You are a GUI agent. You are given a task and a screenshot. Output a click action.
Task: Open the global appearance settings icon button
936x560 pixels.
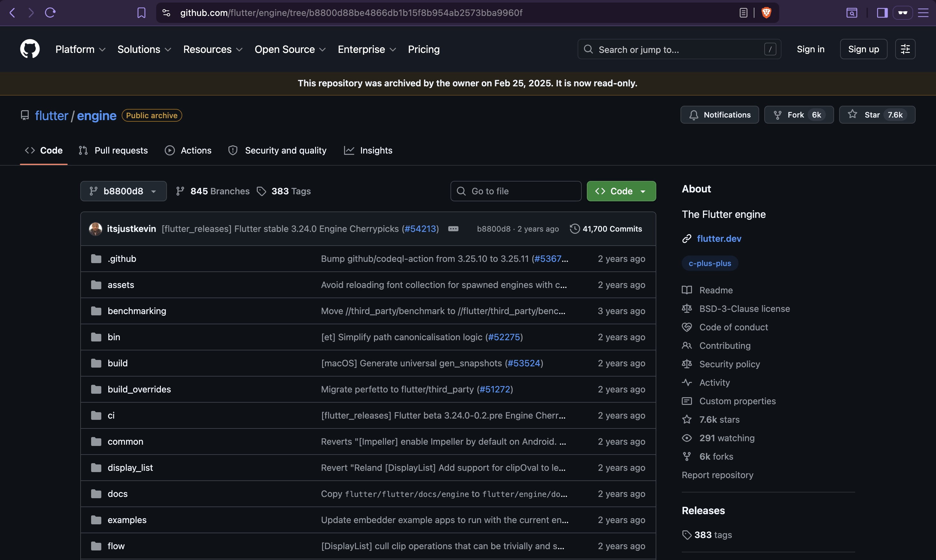905,49
